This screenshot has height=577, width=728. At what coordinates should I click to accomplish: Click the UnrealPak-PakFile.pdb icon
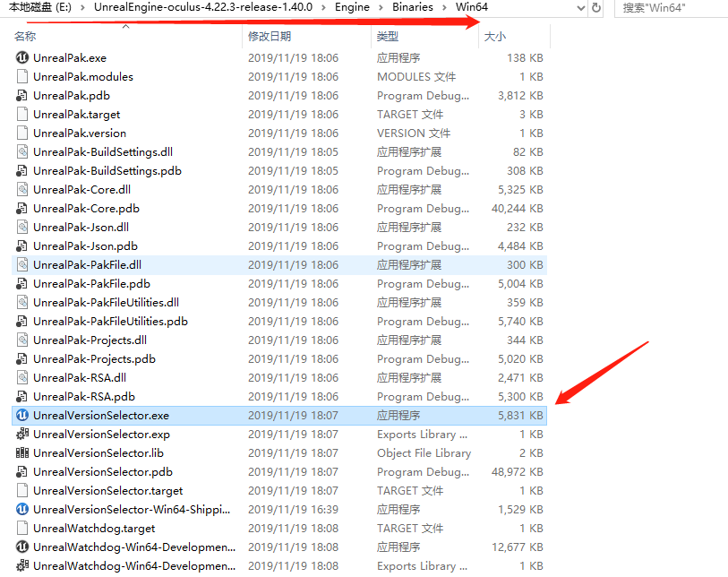click(x=22, y=283)
